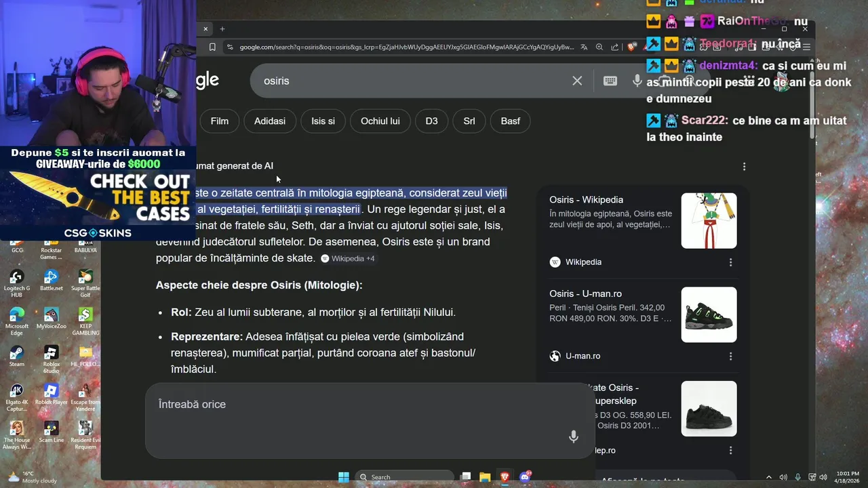
Task: Click the green Osiris sneaker thumbnail
Action: pos(709,314)
